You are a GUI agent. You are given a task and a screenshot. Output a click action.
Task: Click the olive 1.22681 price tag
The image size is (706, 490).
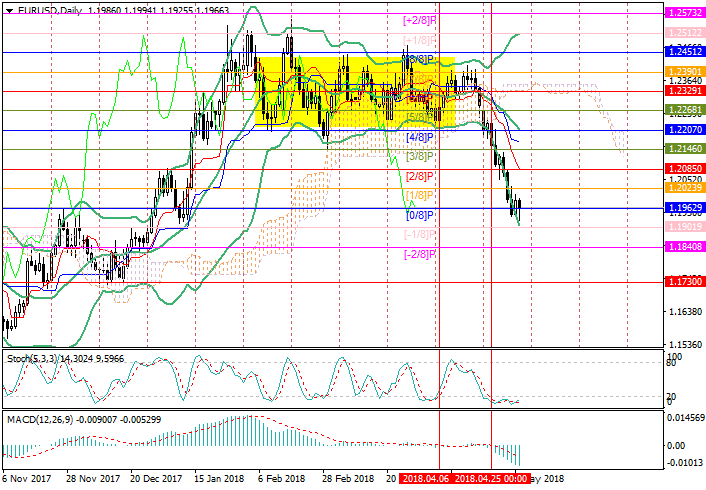click(x=685, y=110)
